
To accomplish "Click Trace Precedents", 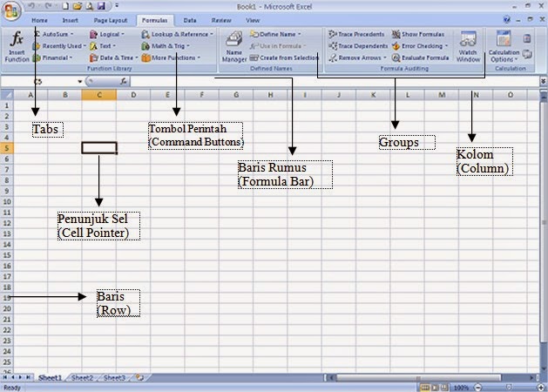I will 356,34.
